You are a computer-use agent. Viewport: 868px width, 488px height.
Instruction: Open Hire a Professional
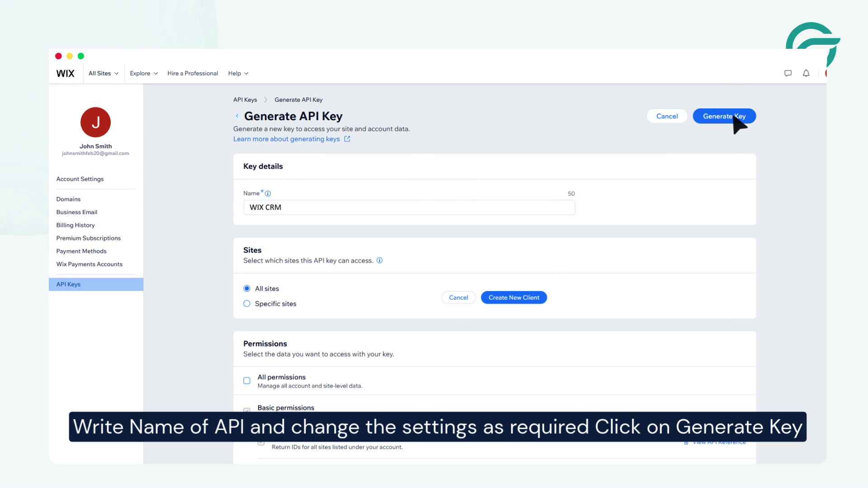pos(193,73)
